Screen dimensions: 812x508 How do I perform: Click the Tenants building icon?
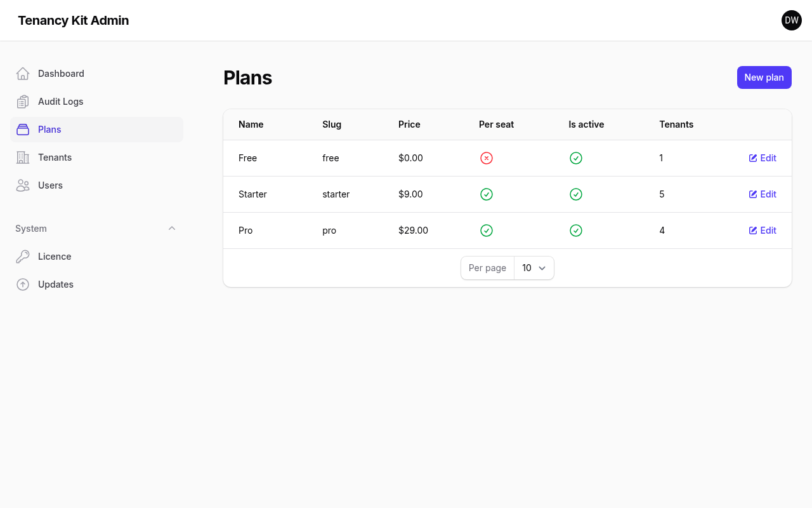(23, 157)
